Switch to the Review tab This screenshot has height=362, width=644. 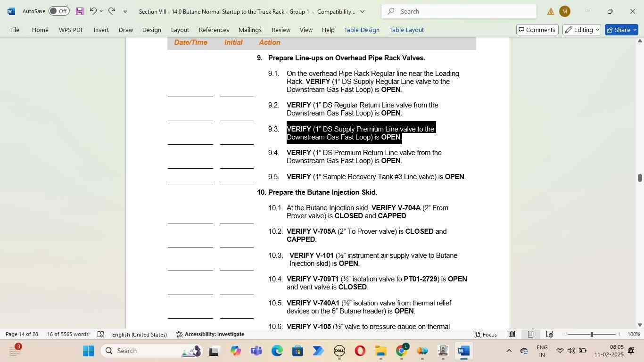click(x=281, y=30)
